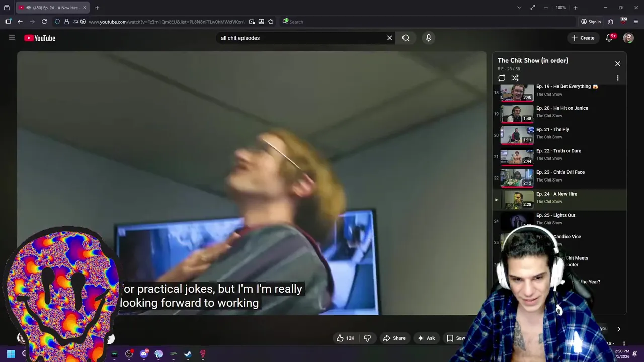Clear the YouTube search text
Screen dimensions: 644x362
click(x=389, y=38)
